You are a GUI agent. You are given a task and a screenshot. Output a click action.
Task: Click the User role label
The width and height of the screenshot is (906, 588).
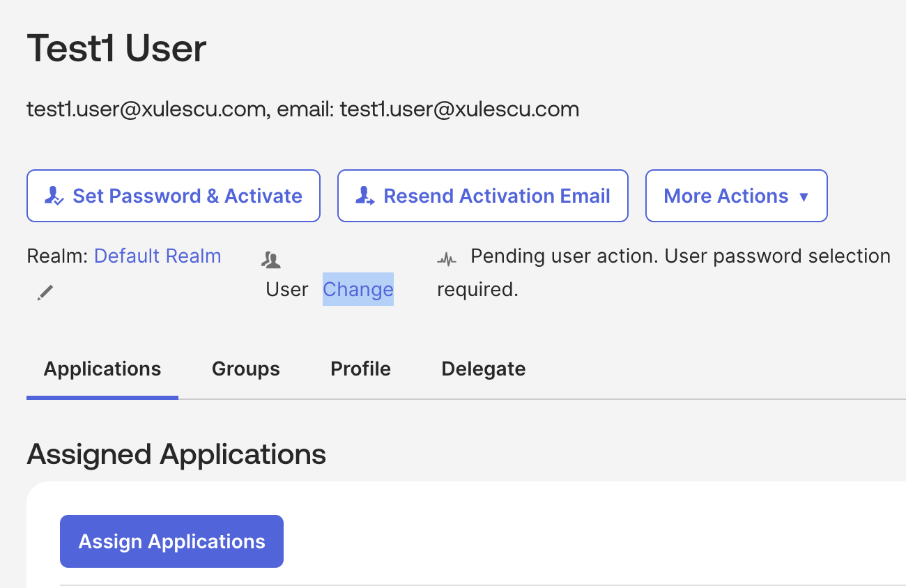coord(287,290)
